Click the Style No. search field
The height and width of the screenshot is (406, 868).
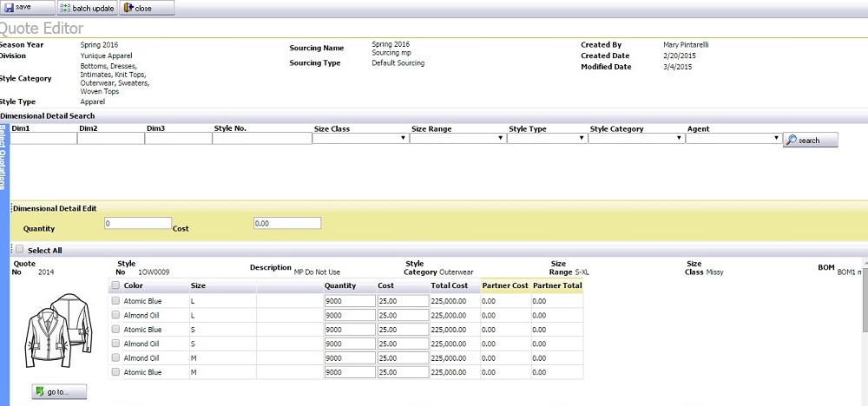click(x=262, y=138)
